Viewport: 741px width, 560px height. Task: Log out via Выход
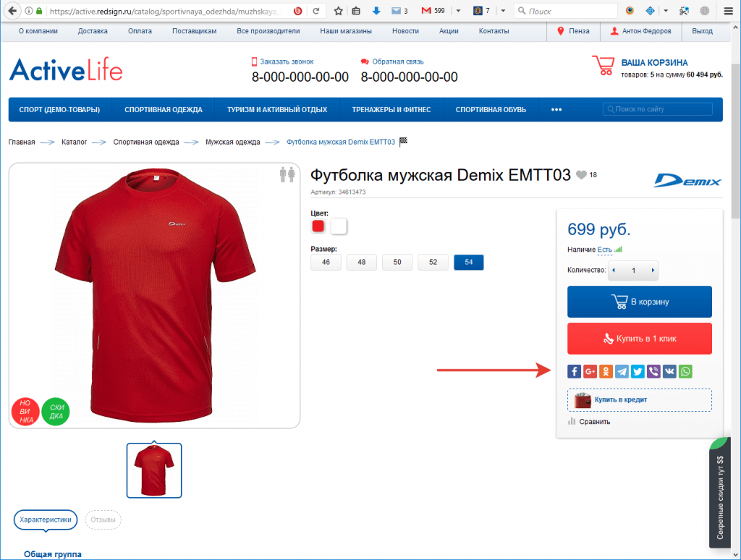click(702, 31)
